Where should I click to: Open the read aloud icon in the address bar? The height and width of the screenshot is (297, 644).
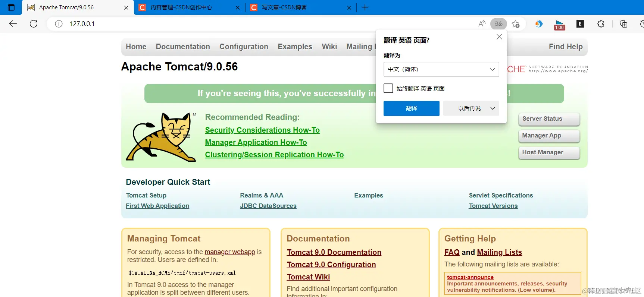pos(482,24)
